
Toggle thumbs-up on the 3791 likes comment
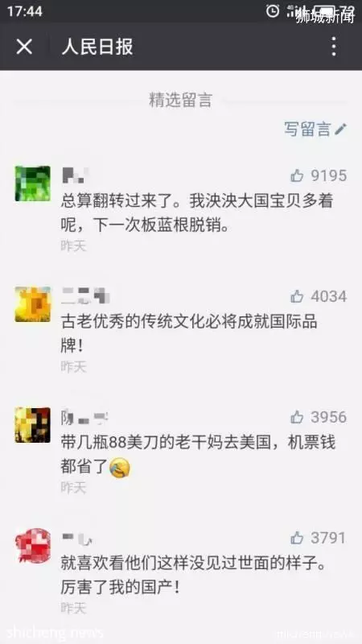297,538
